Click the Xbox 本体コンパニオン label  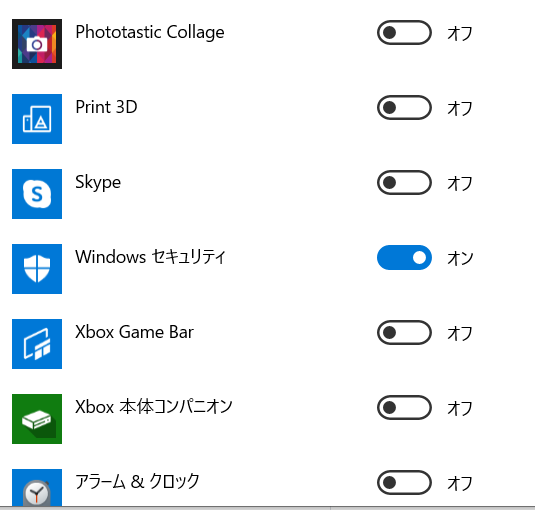[154, 407]
